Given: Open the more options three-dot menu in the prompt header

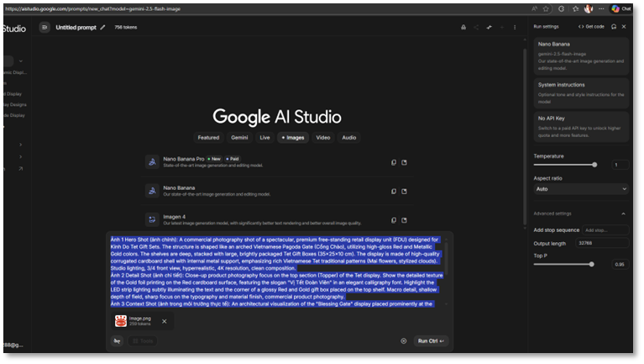Looking at the screenshot, I should coord(515,27).
